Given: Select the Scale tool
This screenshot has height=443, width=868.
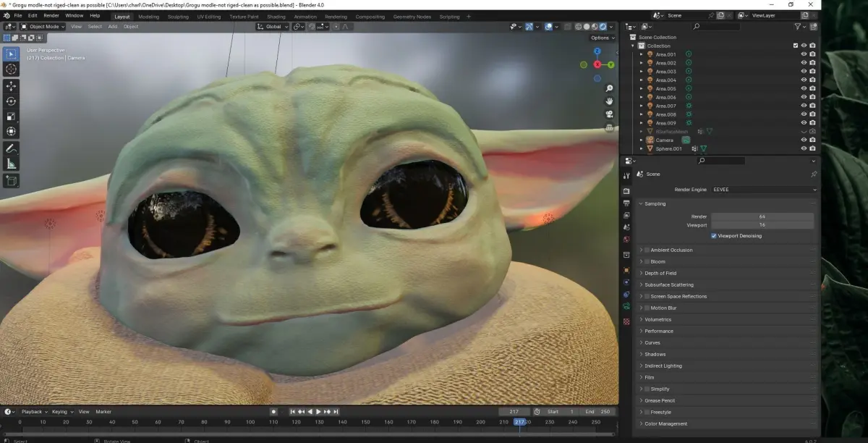Looking at the screenshot, I should (x=11, y=117).
